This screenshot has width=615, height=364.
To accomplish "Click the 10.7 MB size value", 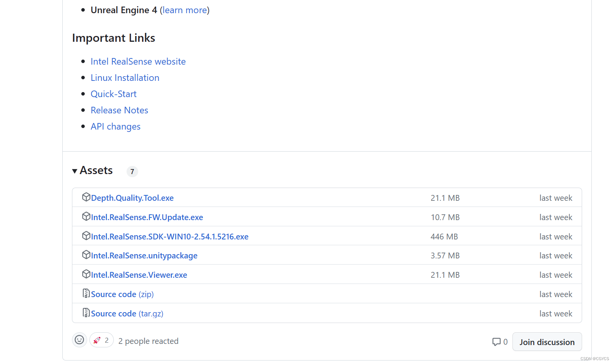I will (x=445, y=217).
